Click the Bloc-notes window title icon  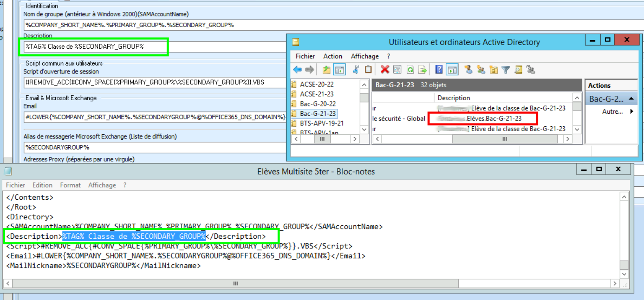click(x=8, y=171)
